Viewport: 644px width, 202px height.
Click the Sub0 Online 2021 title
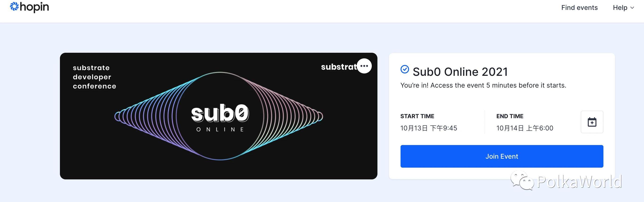pyautogui.click(x=460, y=72)
